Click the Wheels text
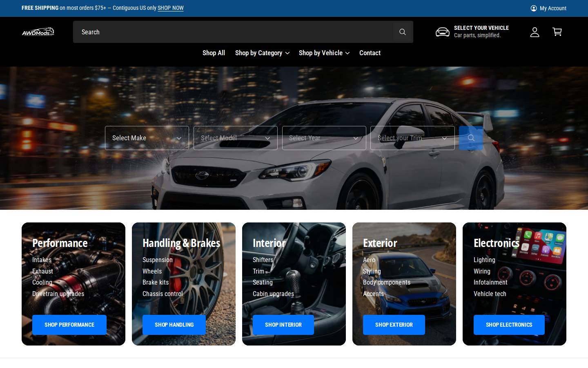 tap(152, 271)
